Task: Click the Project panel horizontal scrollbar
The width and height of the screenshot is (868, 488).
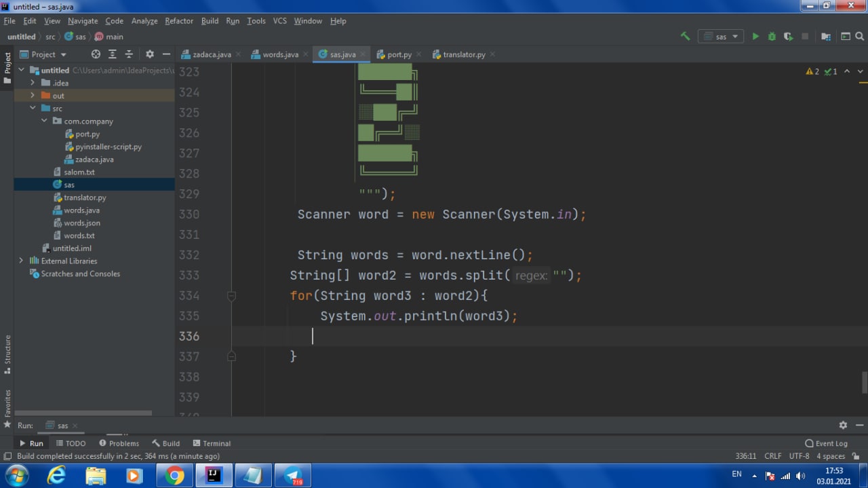Action: (x=83, y=413)
